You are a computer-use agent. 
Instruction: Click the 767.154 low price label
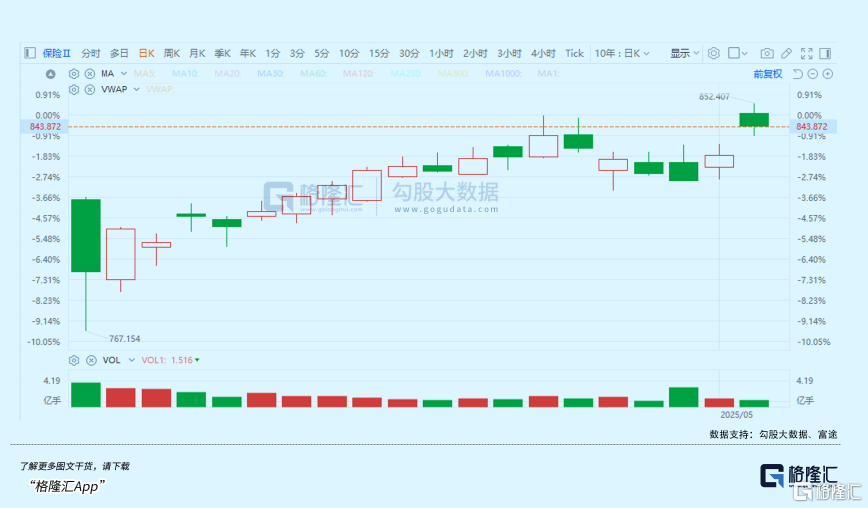point(125,339)
